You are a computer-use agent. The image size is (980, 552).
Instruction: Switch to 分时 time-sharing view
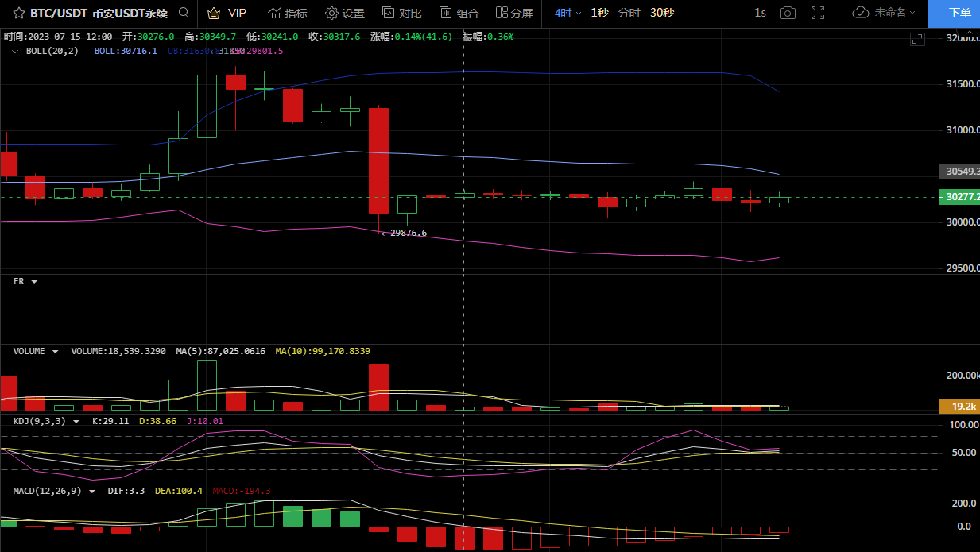629,13
